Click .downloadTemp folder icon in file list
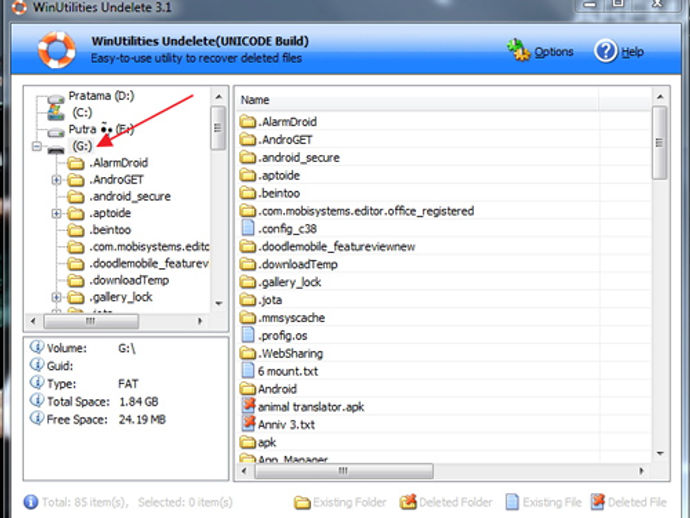 tap(248, 264)
